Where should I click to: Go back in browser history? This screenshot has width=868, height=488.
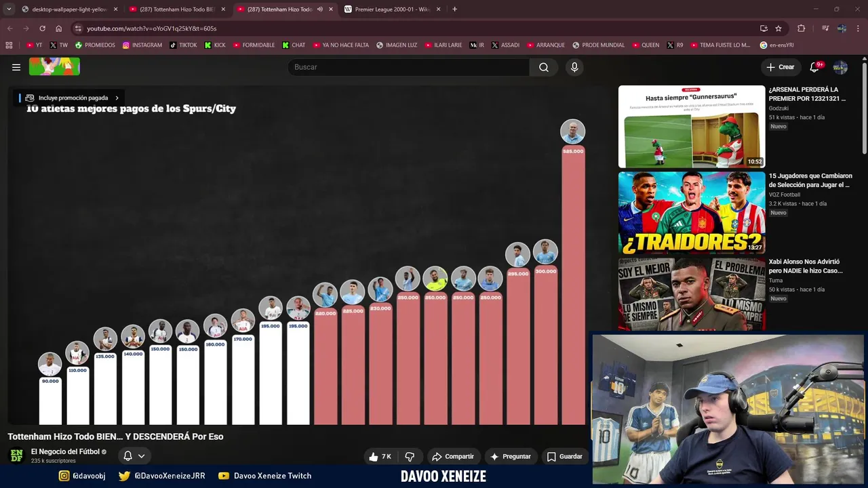click(x=9, y=28)
